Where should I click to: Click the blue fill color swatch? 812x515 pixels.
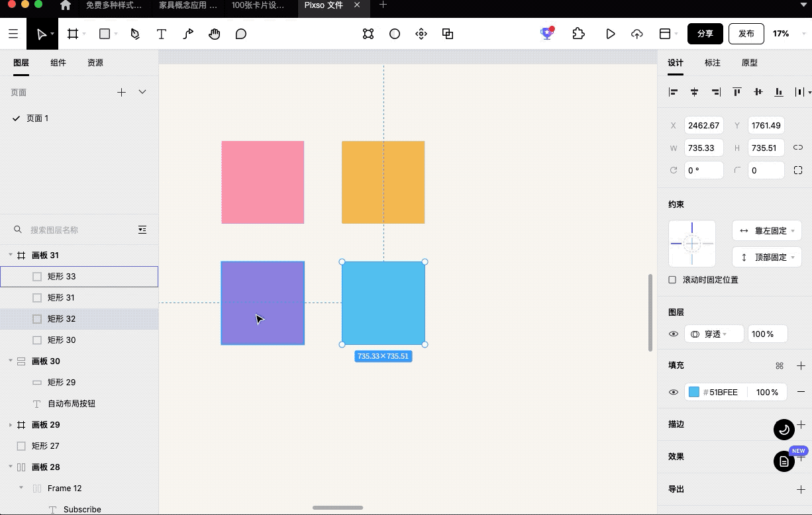694,393
